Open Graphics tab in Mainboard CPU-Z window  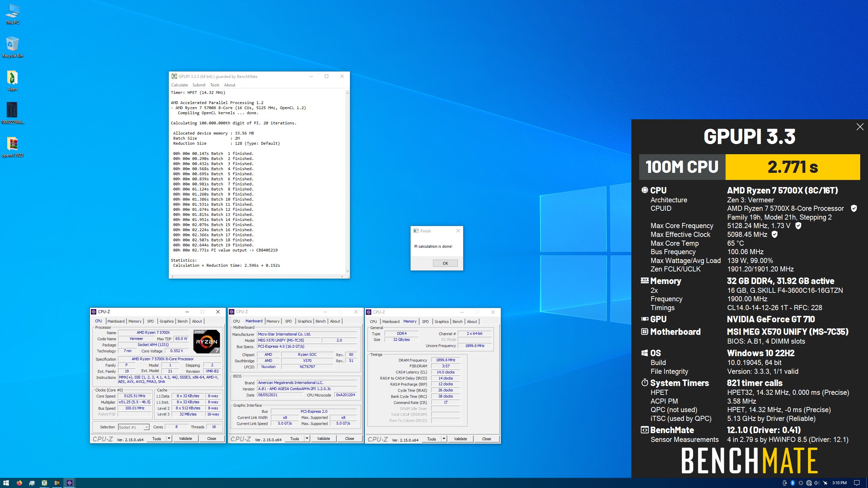304,321
